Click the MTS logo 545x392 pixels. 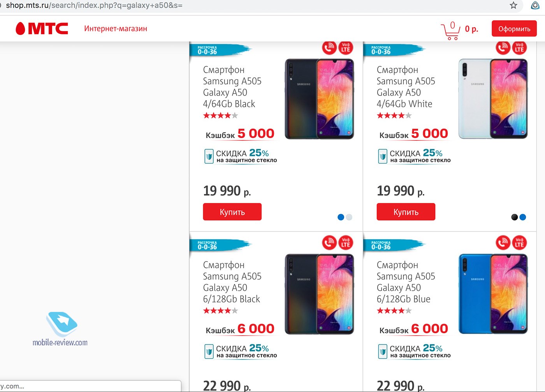42,28
